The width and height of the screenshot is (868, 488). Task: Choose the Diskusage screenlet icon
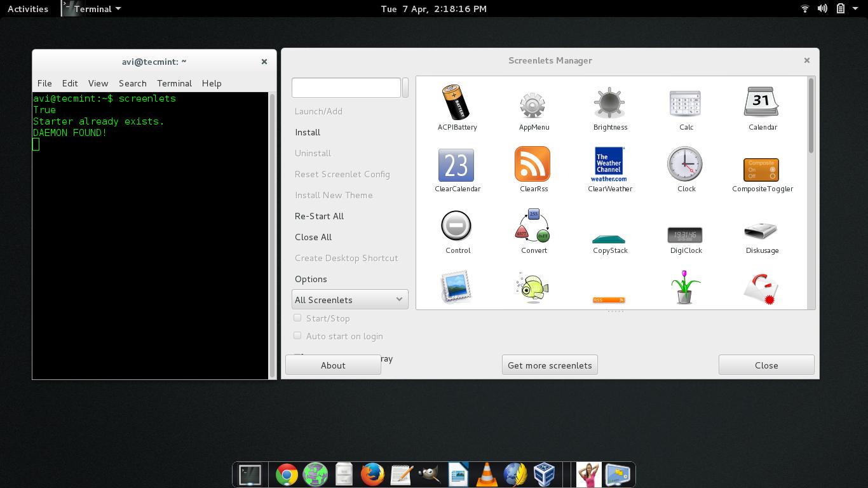coord(761,230)
